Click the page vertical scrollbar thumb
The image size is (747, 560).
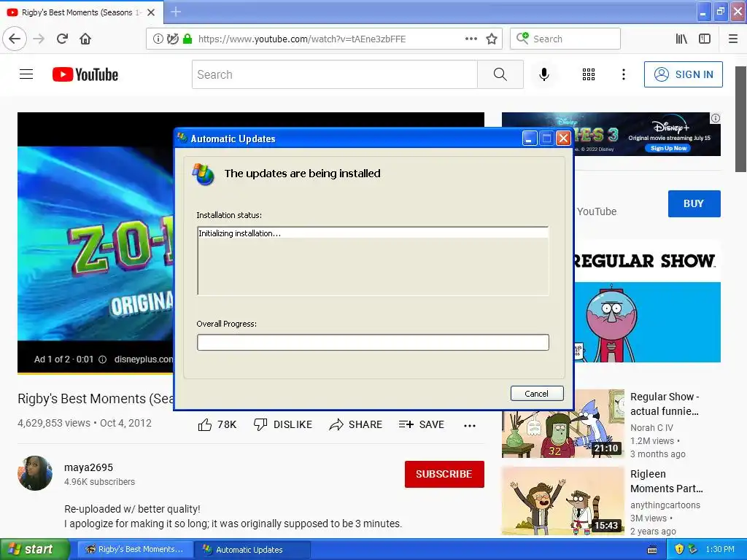point(741,119)
